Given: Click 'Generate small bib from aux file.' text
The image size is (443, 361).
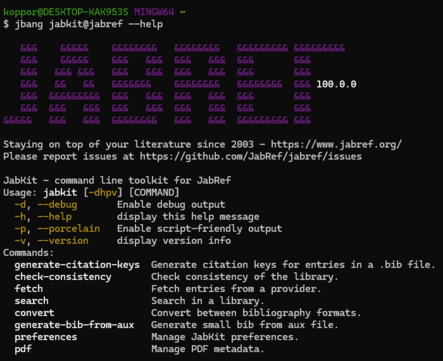Looking at the screenshot, I should [245, 325].
